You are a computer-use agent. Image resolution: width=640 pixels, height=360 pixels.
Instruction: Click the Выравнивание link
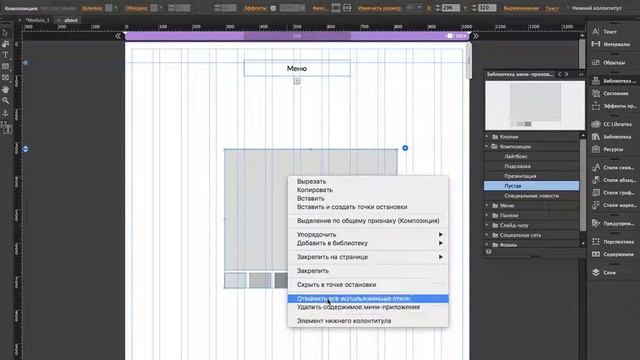pos(521,8)
